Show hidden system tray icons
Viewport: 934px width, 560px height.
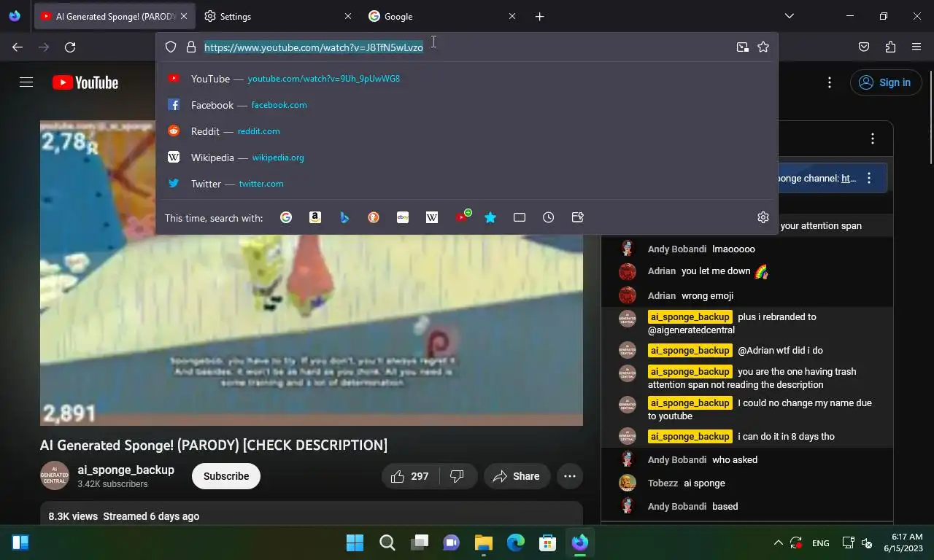[778, 542]
